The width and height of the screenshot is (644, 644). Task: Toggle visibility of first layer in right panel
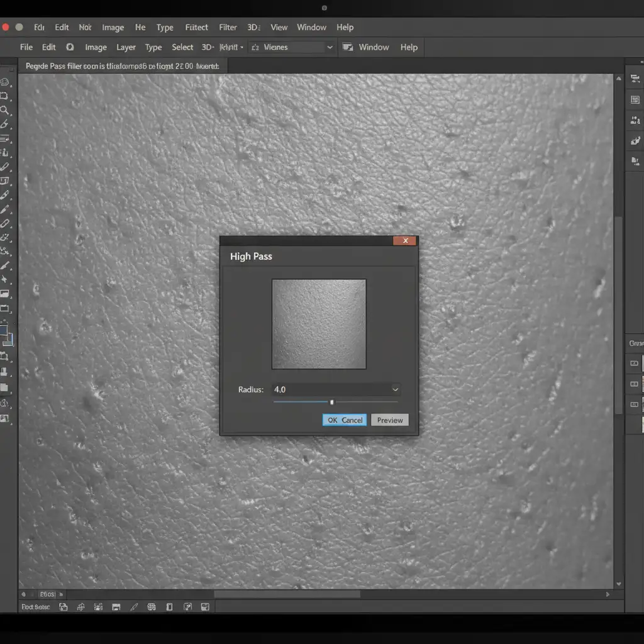click(634, 363)
